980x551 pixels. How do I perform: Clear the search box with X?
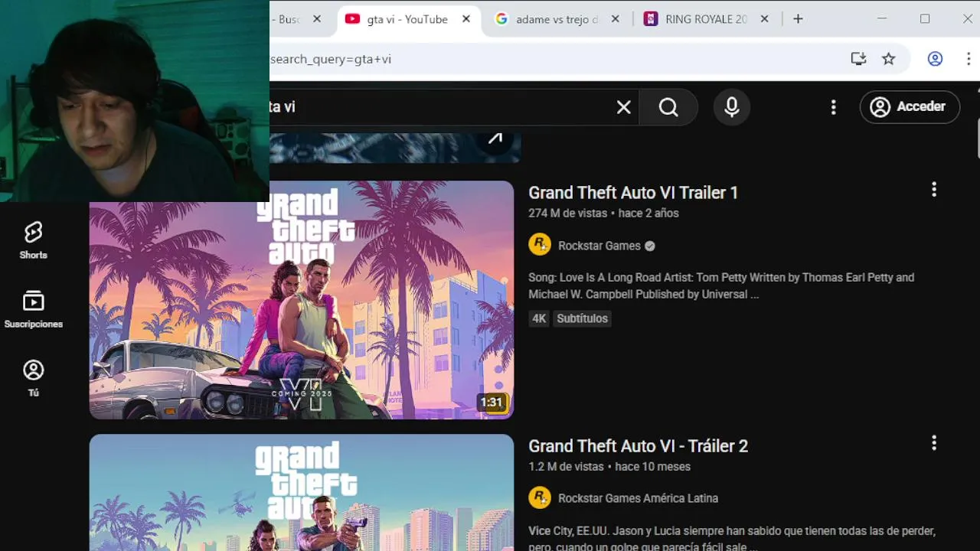(x=624, y=107)
